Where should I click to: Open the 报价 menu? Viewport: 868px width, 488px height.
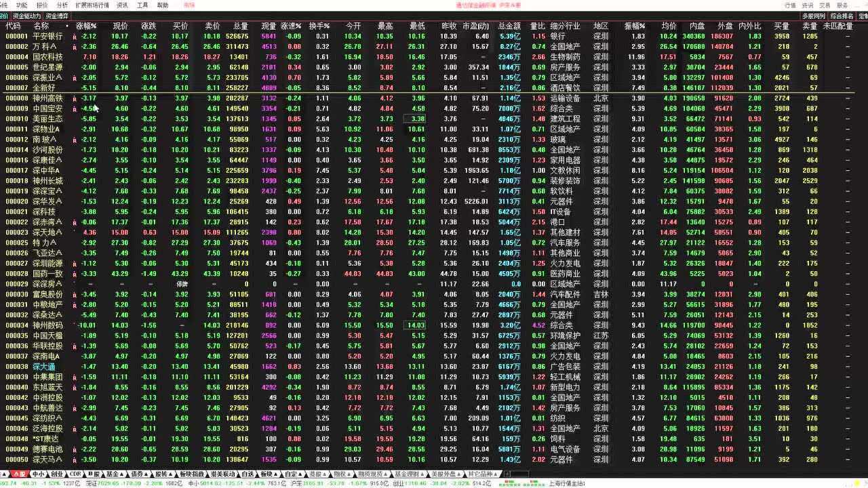[42, 5]
